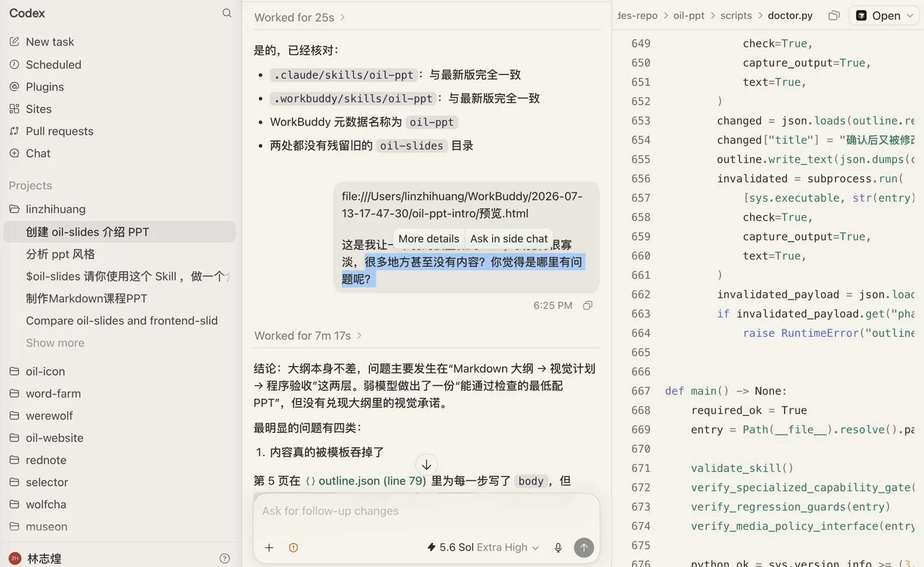Click the Scheduled clock icon
924x567 pixels.
[x=14, y=64]
